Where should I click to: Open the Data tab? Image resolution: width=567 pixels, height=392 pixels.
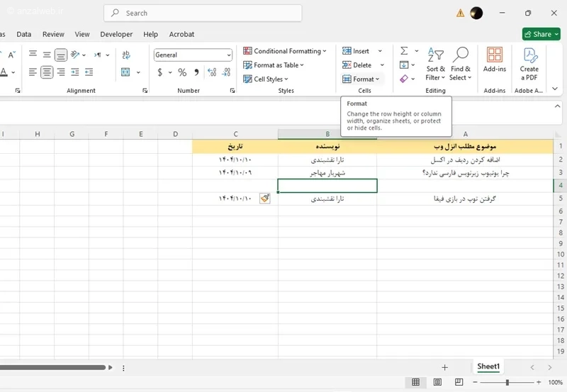[24, 34]
